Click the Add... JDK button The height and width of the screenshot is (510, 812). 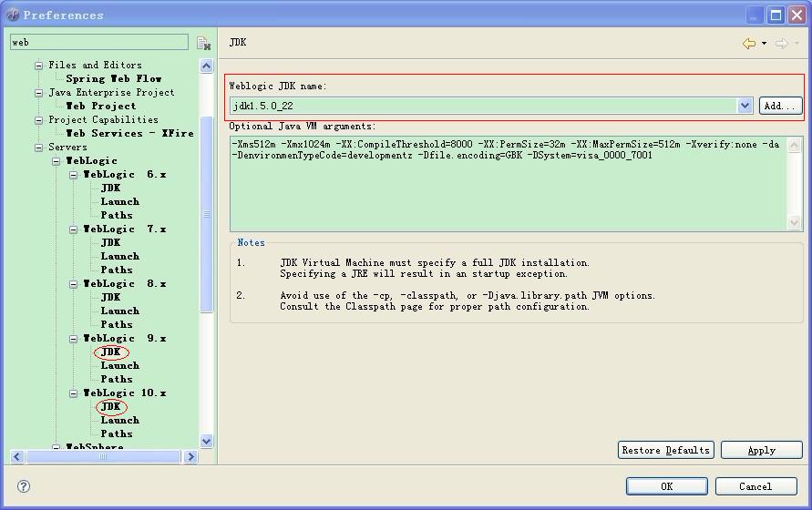pyautogui.click(x=780, y=106)
